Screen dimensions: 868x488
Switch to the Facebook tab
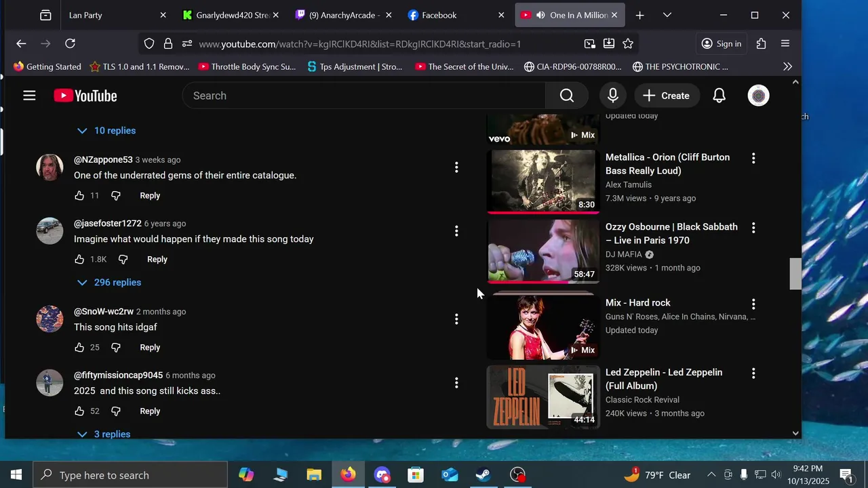(x=456, y=15)
